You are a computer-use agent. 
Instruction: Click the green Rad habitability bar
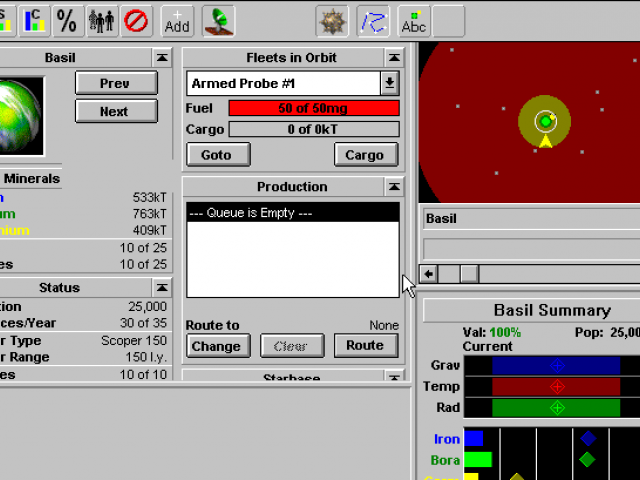[x=556, y=408]
